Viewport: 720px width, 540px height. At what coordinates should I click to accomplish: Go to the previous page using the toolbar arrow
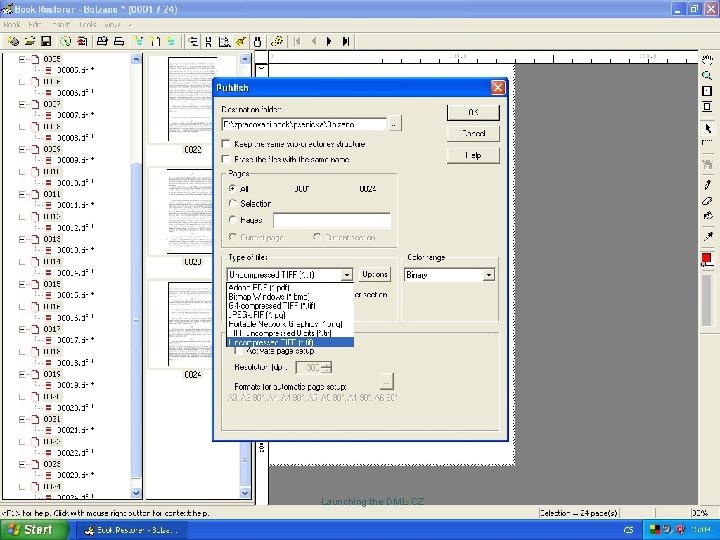coord(314,41)
